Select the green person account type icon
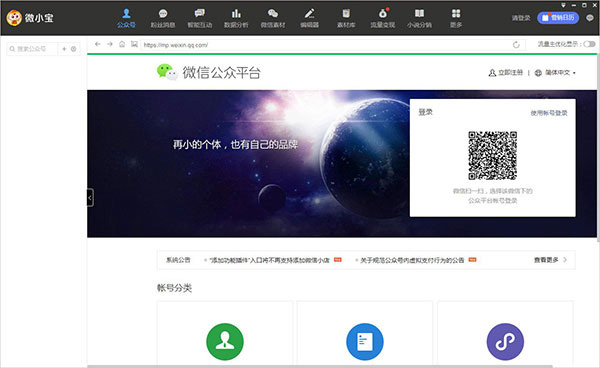Viewport: 600px width, 368px height. pos(225,342)
